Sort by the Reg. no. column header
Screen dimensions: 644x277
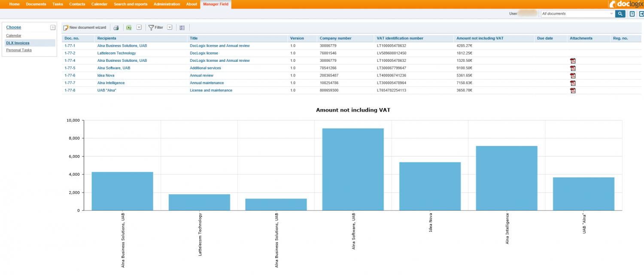620,38
